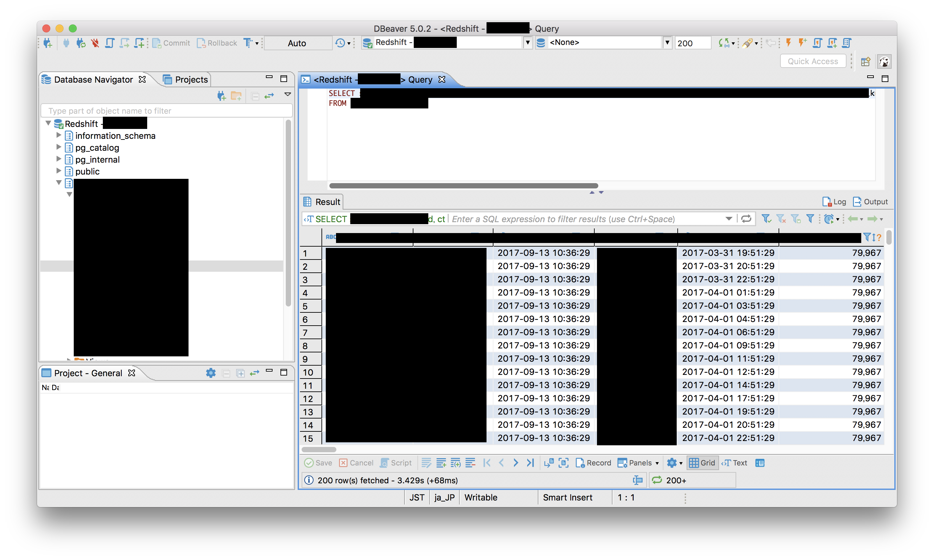Image resolution: width=934 pixels, height=560 pixels.
Task: Click Delete row icon in result toolbar
Action: click(x=470, y=462)
